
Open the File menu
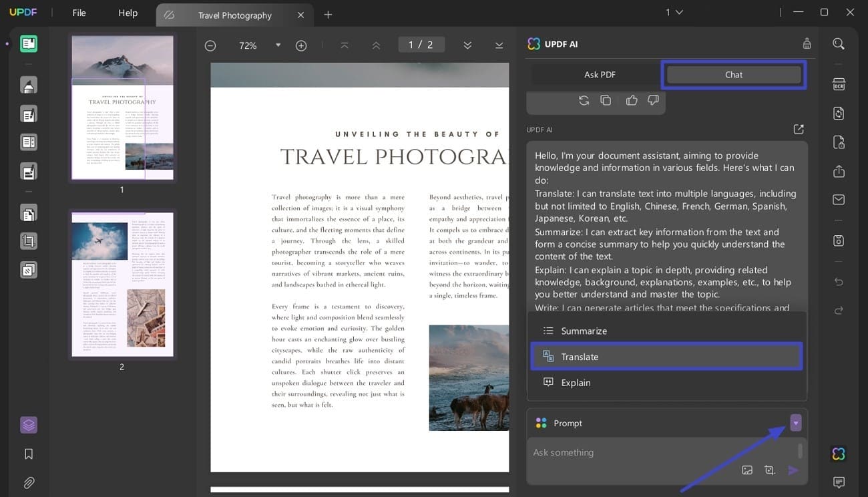coord(78,13)
